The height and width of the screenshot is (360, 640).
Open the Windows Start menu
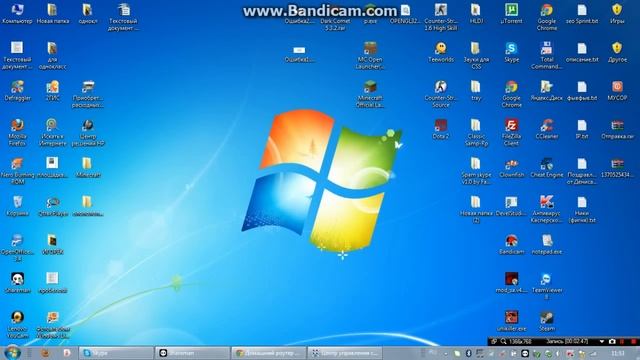(12, 353)
